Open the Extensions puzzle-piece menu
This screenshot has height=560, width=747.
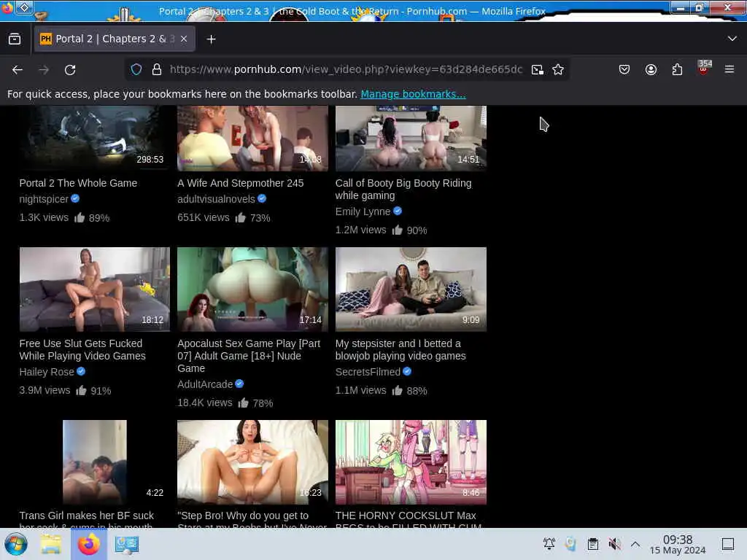(677, 70)
